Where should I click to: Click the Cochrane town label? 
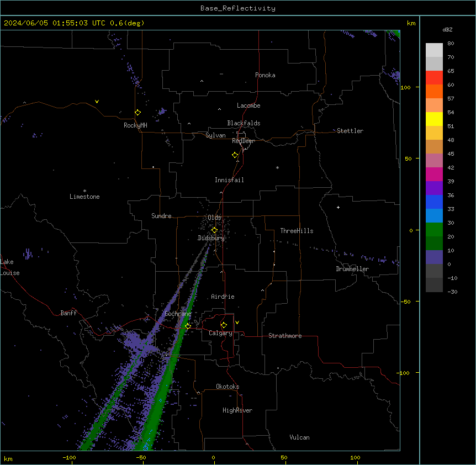(x=178, y=314)
